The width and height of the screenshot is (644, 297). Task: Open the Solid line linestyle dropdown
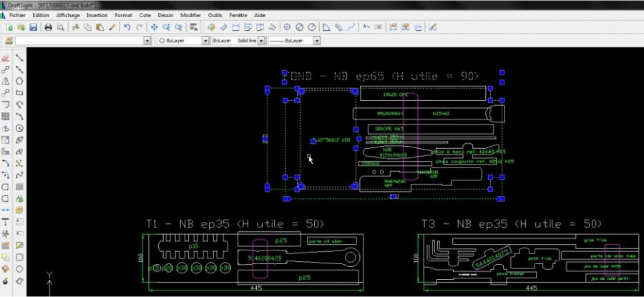(261, 41)
